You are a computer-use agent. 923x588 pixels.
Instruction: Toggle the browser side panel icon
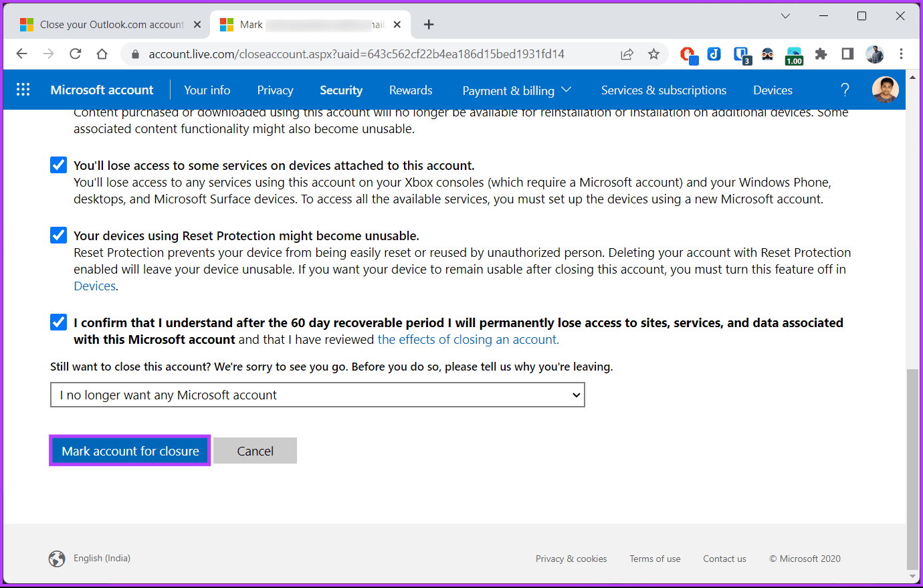847,54
